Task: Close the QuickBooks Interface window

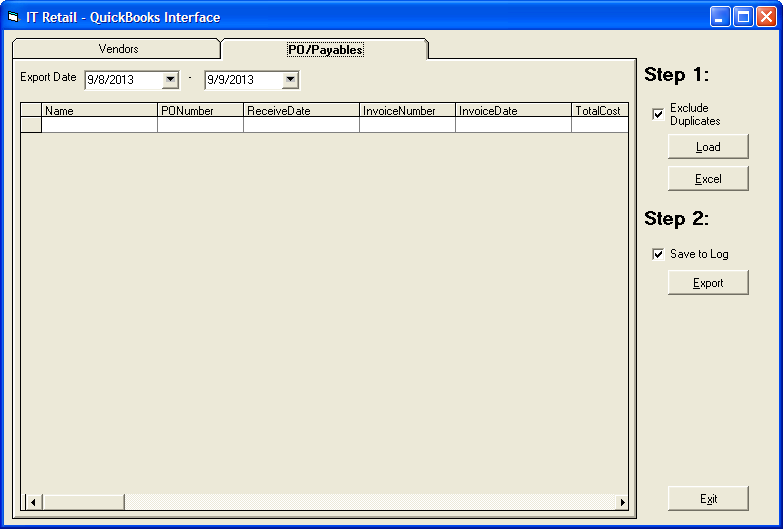Action: tap(766, 17)
